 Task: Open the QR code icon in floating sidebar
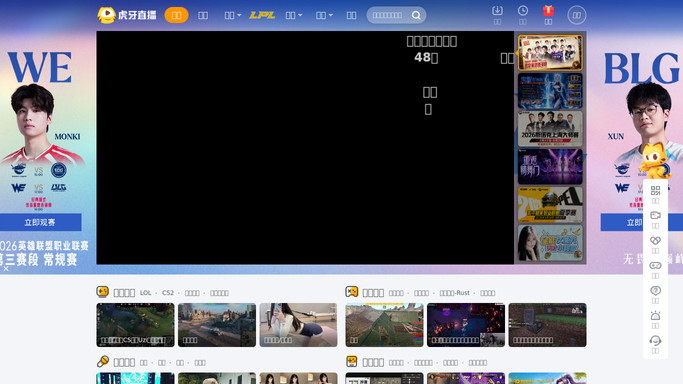click(x=655, y=190)
